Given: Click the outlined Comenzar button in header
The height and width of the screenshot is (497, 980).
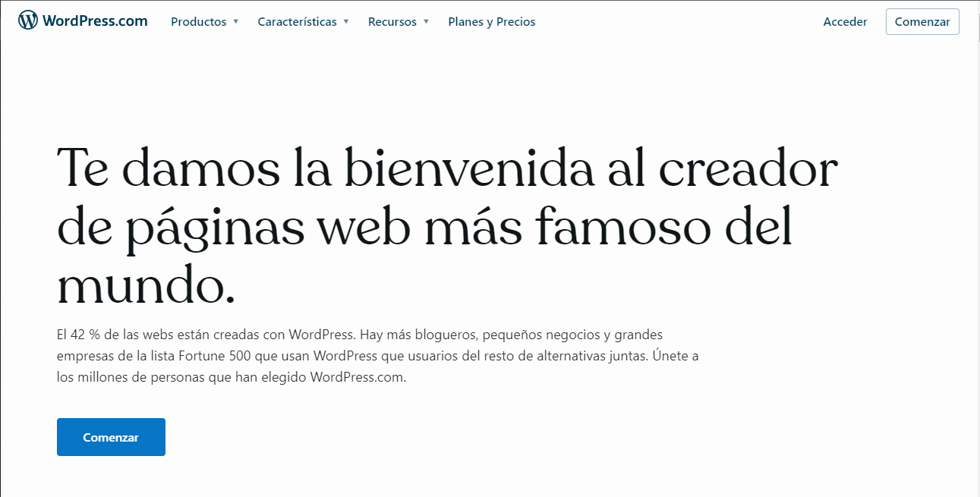Looking at the screenshot, I should [x=922, y=22].
